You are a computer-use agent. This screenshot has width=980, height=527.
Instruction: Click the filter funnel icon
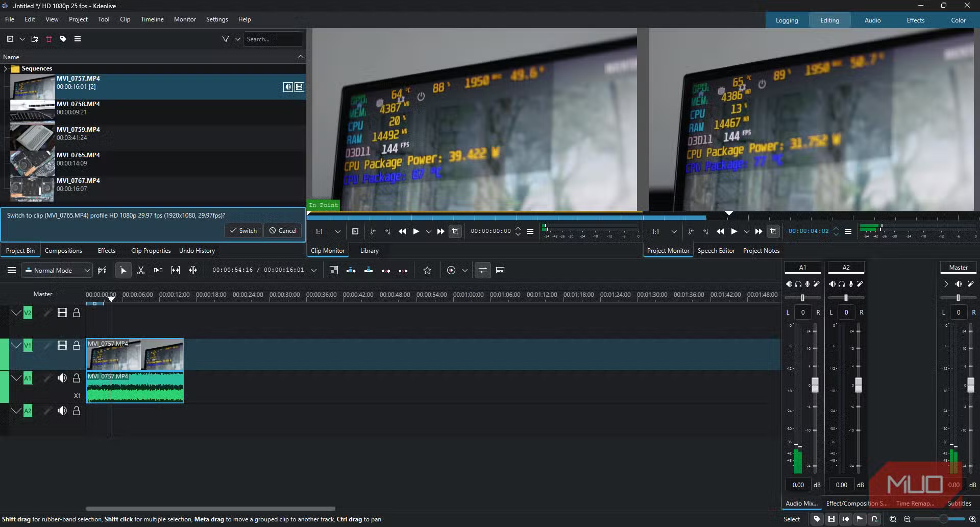pos(226,39)
